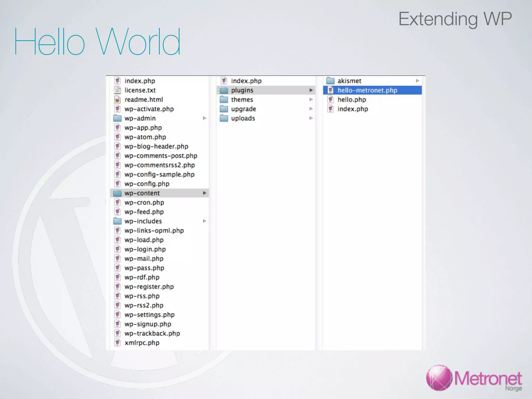Expand the akismet folder arrow

click(x=417, y=81)
